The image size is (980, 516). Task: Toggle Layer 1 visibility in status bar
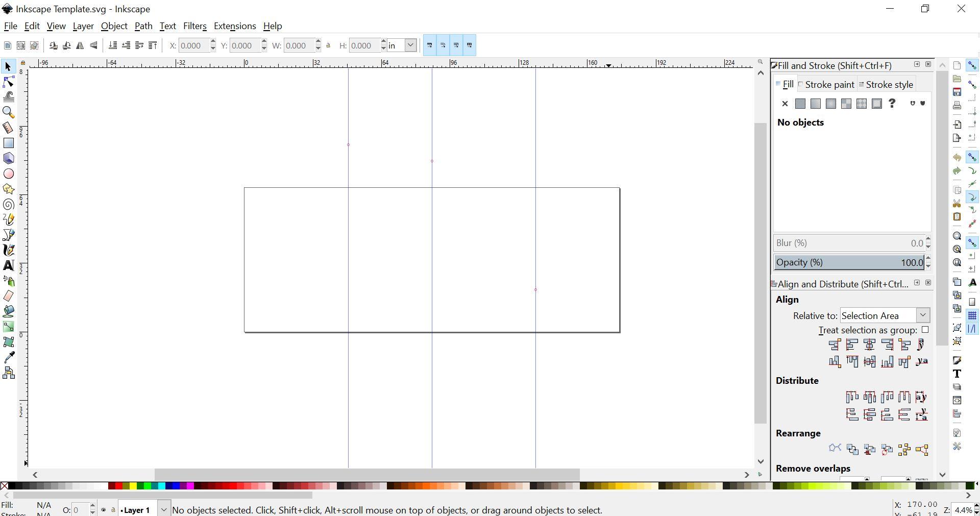pos(104,509)
